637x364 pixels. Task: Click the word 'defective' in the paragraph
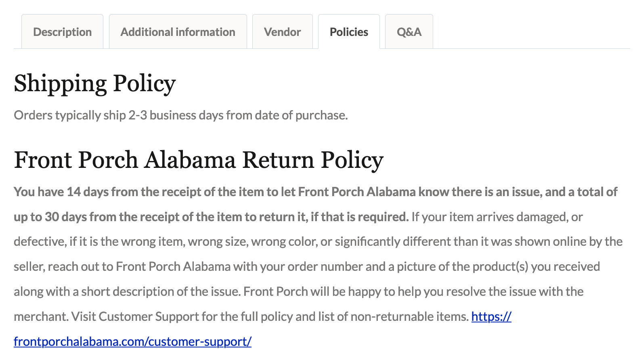[39, 242]
